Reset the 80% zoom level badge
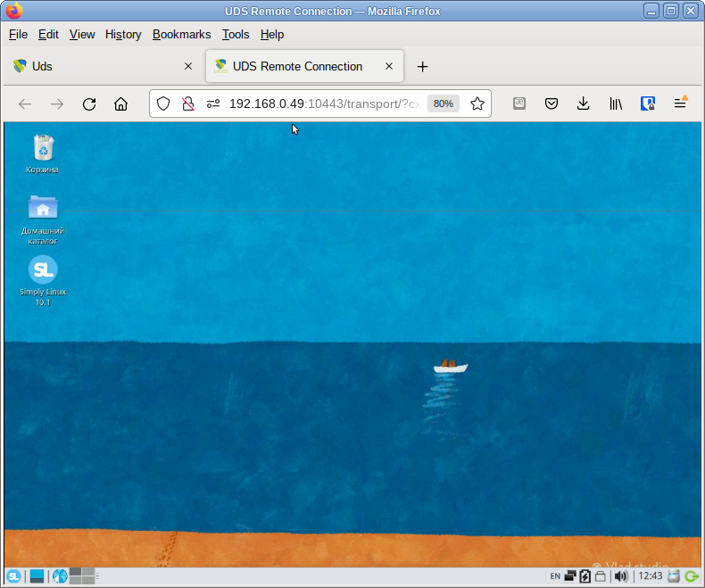 443,104
